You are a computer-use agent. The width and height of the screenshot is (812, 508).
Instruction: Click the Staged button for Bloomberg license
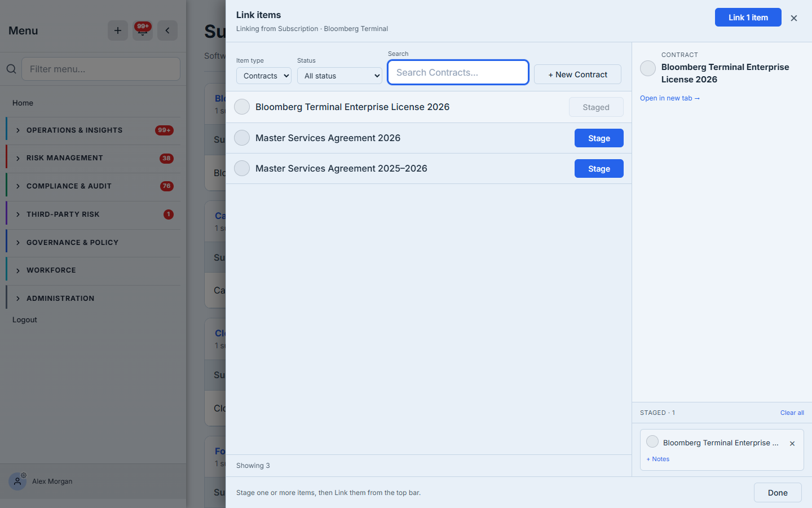596,107
